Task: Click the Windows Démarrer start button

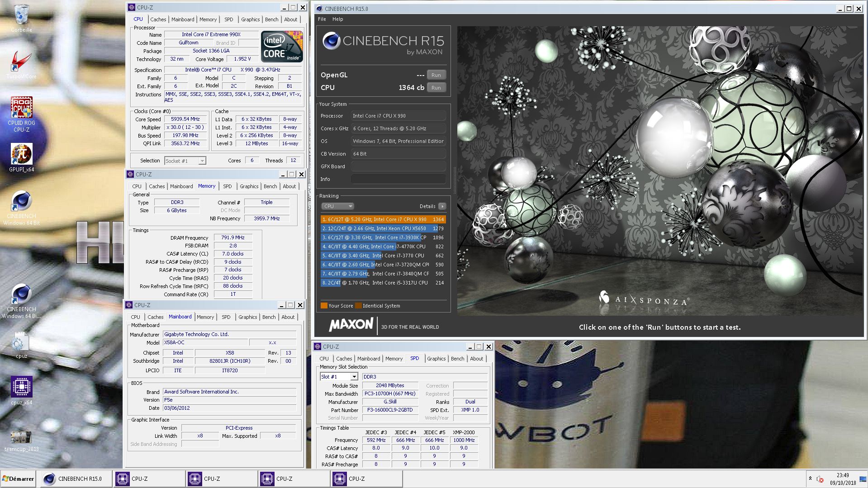Action: pos(19,479)
